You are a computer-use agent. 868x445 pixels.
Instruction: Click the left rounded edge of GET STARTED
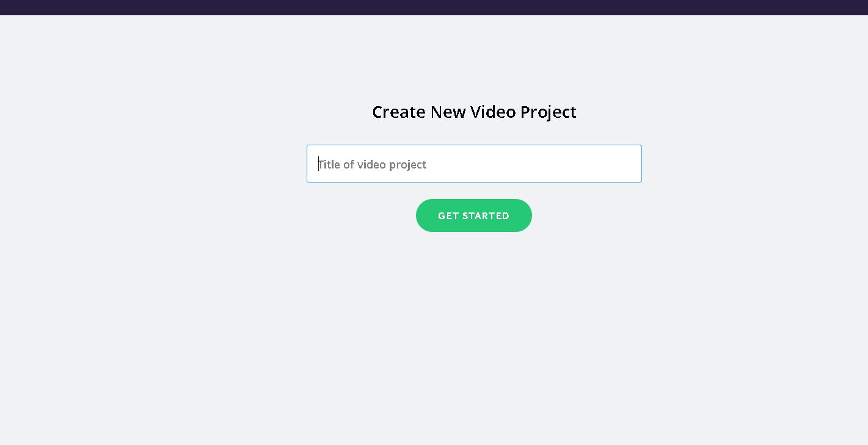point(425,215)
